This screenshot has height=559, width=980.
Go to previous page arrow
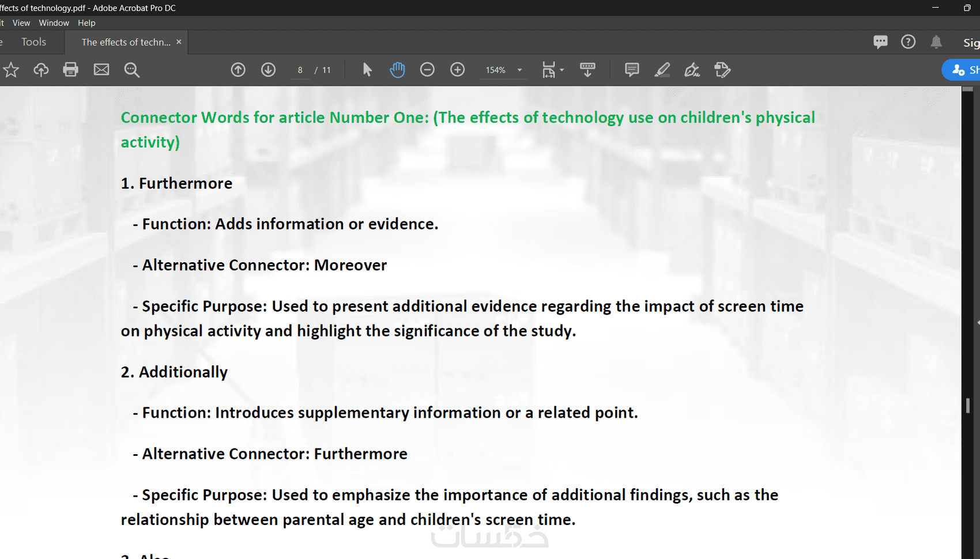[x=238, y=70]
